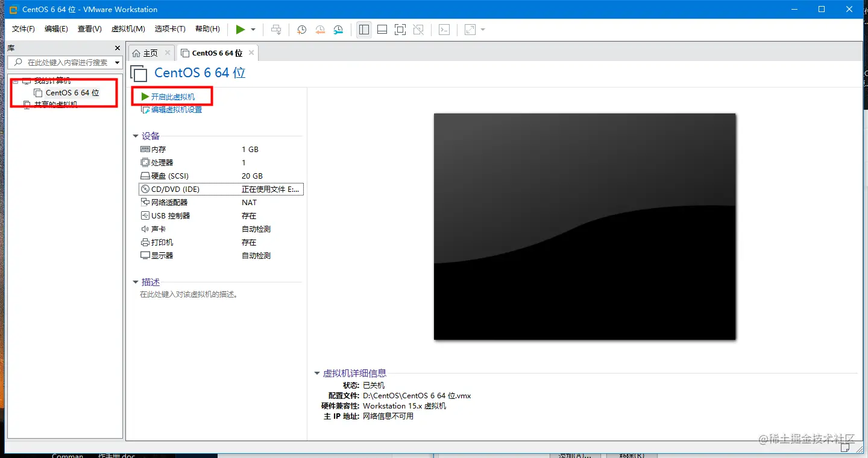Click the Workstation 15.x 虚拟机 compatibility text
This screenshot has width=868, height=458.
(x=404, y=406)
